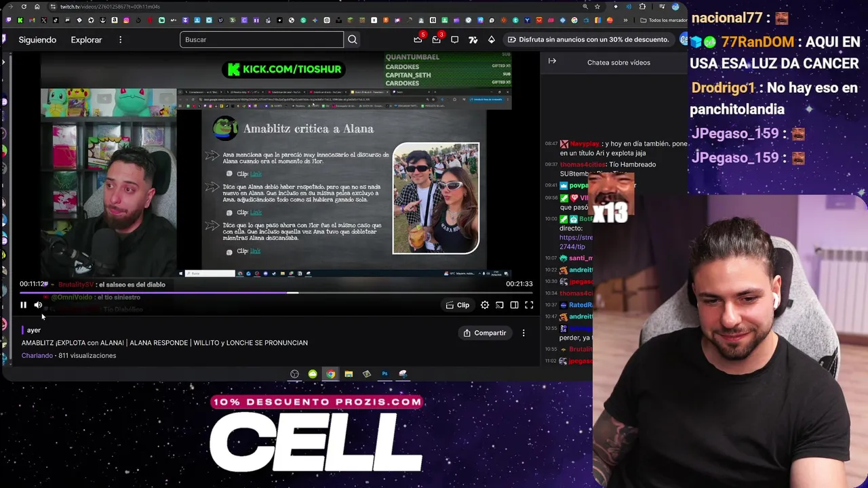Open the OBS icon in the dock
Viewport: 868px width, 488px height.
(x=294, y=374)
